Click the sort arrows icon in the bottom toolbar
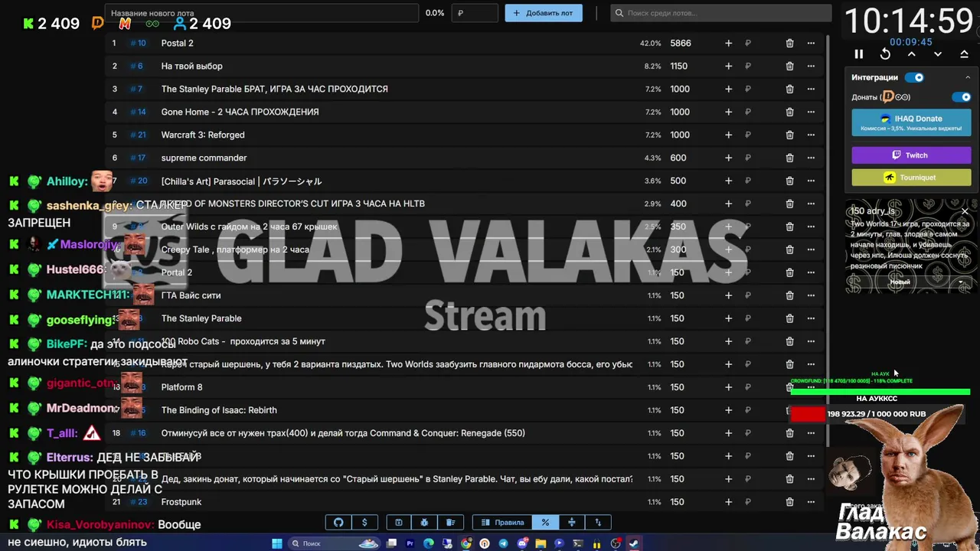This screenshot has width=980, height=551. [598, 523]
